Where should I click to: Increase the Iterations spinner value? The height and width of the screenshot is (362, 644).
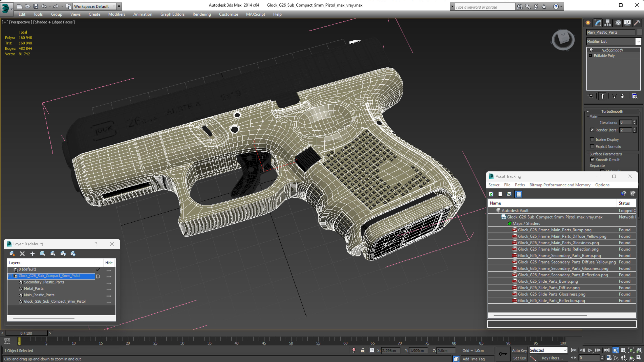click(x=634, y=121)
